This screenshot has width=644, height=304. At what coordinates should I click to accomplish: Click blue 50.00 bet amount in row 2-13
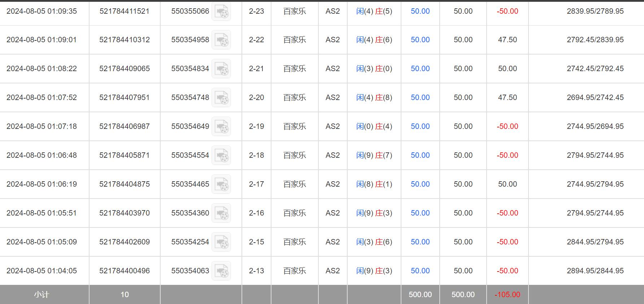coord(420,271)
